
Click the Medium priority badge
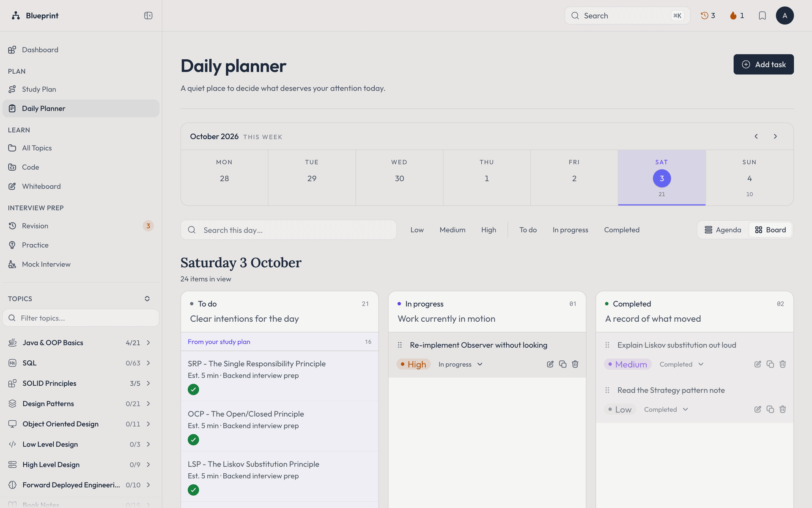click(x=628, y=364)
